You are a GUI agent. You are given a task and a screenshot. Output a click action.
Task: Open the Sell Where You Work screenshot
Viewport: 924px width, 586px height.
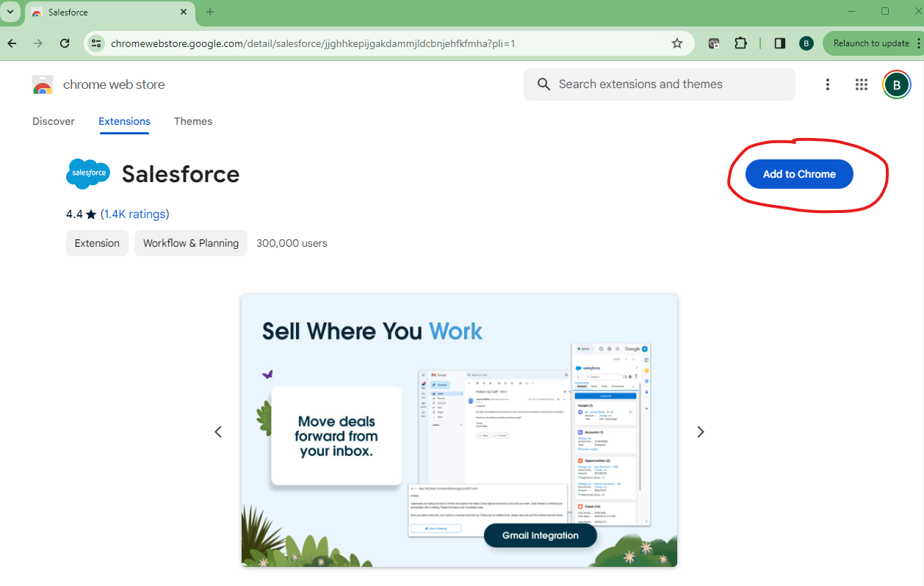(459, 430)
